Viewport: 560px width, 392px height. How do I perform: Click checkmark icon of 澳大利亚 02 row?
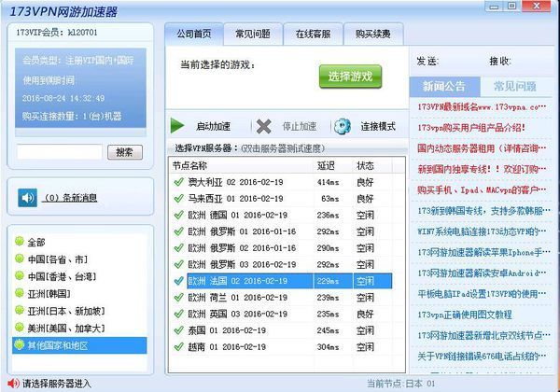pyautogui.click(x=178, y=182)
